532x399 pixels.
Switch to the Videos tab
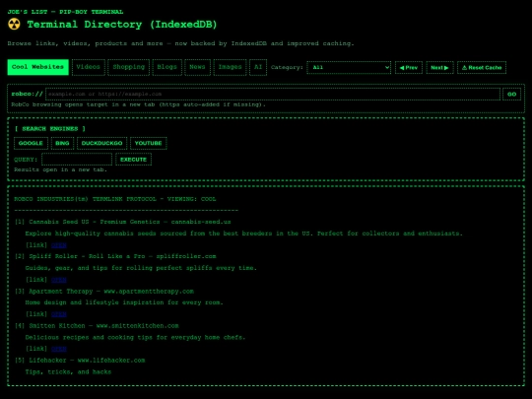click(x=89, y=67)
